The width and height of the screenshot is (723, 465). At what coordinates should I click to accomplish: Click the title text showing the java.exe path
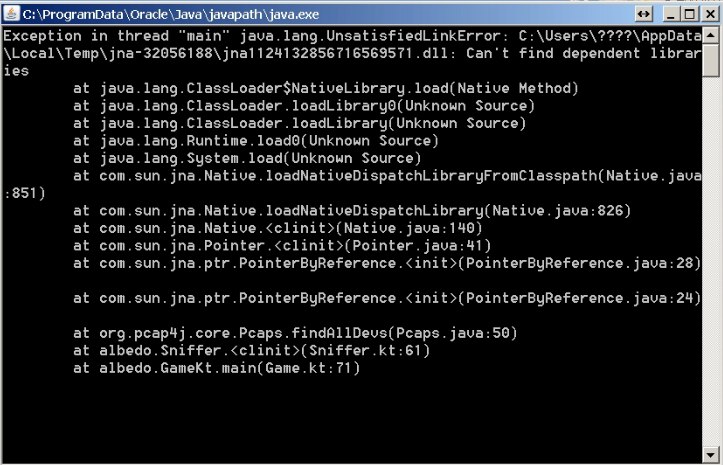click(x=160, y=14)
